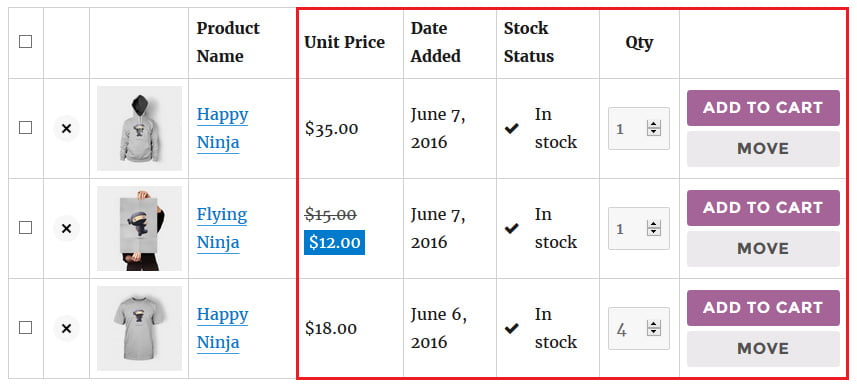The image size is (857, 388).
Task: Adjust quantity stepper for Flying Ninja
Action: click(653, 229)
